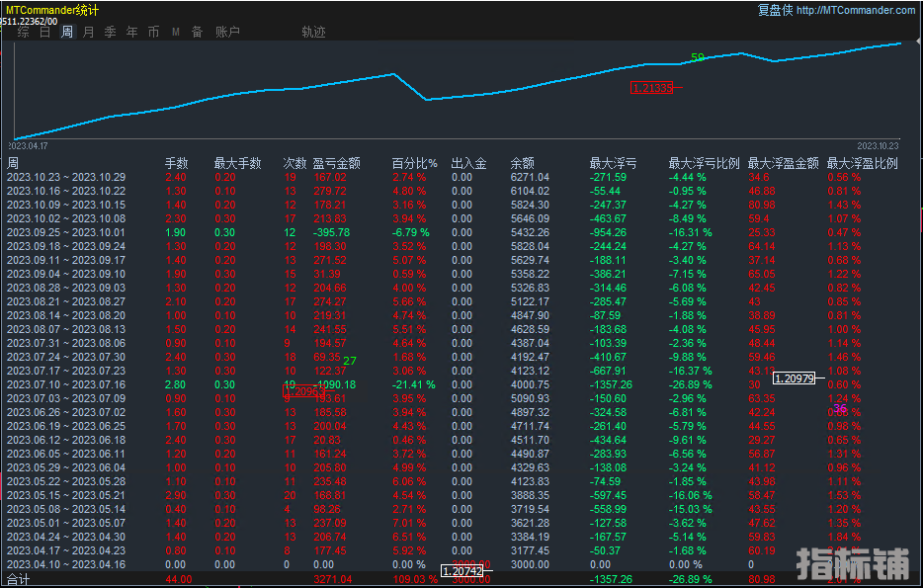Image resolution: width=923 pixels, height=588 pixels.
Task: Open the http://MTCommander.com link
Action: (x=855, y=10)
